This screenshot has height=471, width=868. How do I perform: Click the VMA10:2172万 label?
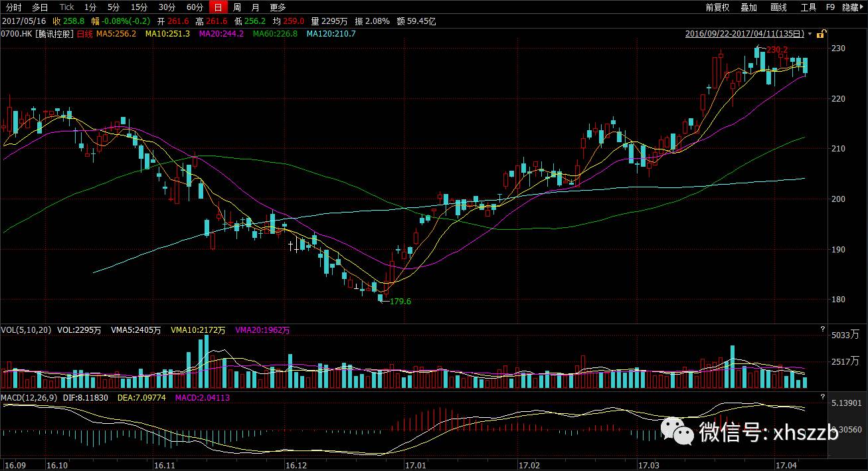(198, 330)
